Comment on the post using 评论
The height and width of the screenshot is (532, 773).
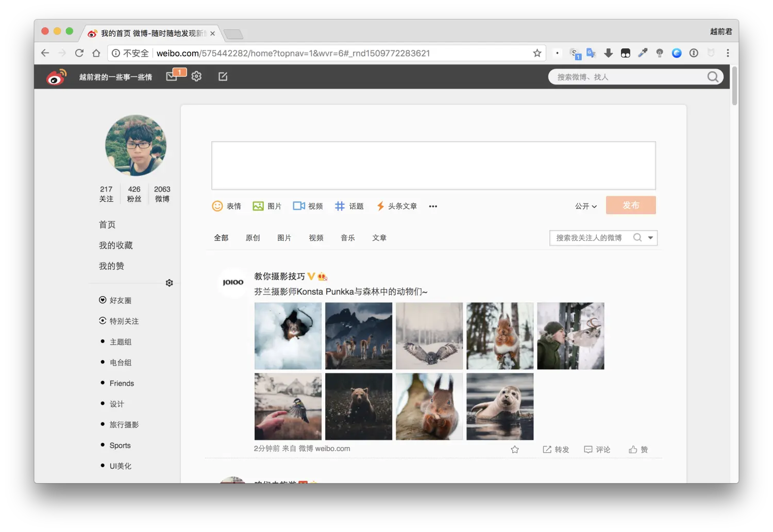597,450
